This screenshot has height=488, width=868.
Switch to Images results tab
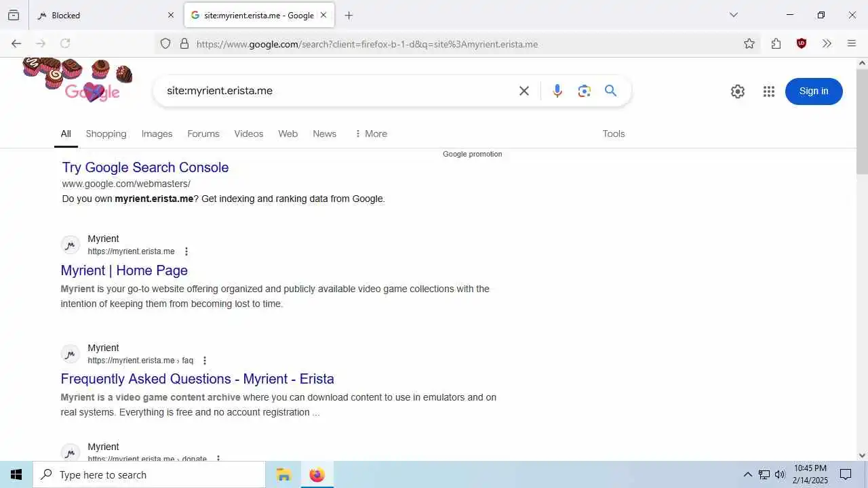[157, 134]
